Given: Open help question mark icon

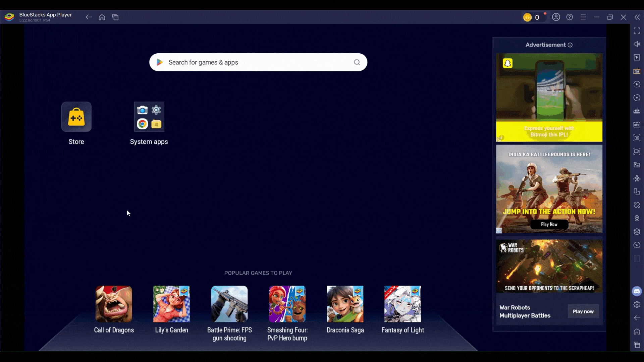Looking at the screenshot, I should (570, 17).
